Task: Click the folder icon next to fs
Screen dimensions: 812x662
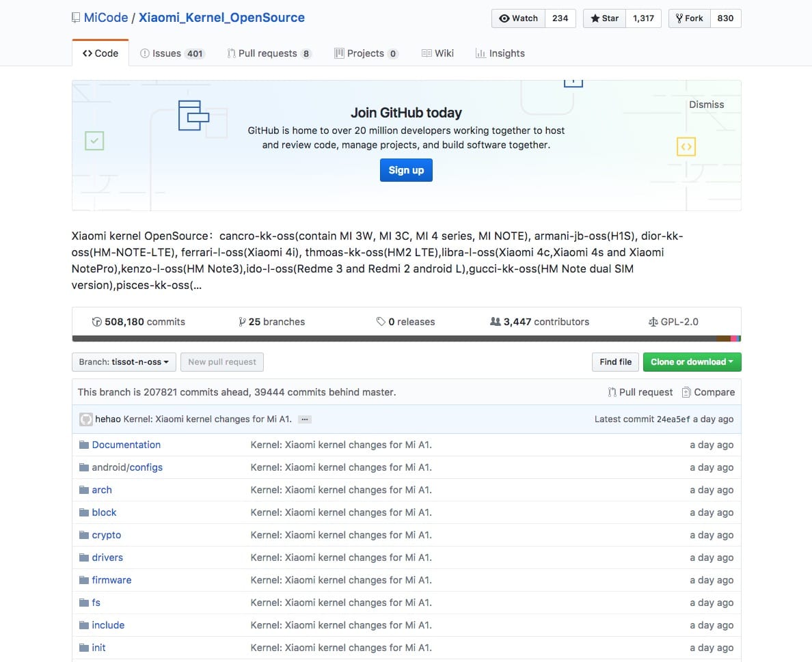Action: coord(84,603)
